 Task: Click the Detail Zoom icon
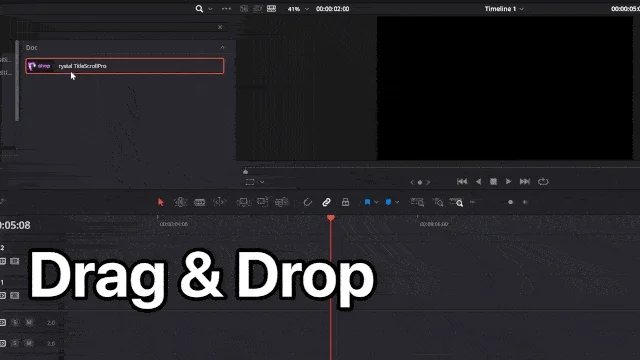(438, 202)
